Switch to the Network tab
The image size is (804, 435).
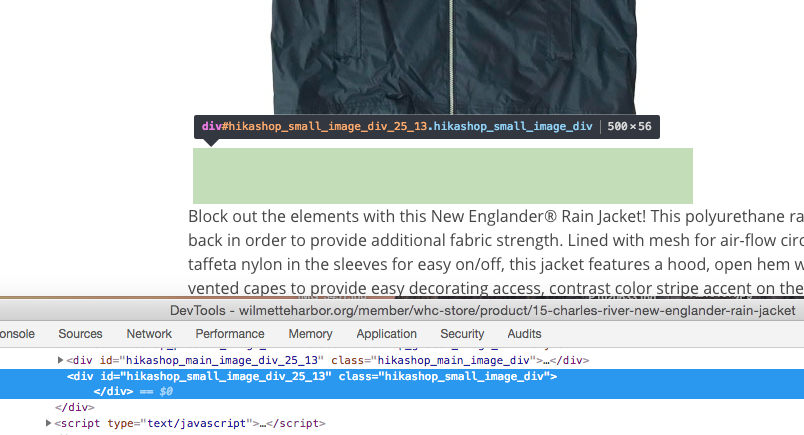149,334
